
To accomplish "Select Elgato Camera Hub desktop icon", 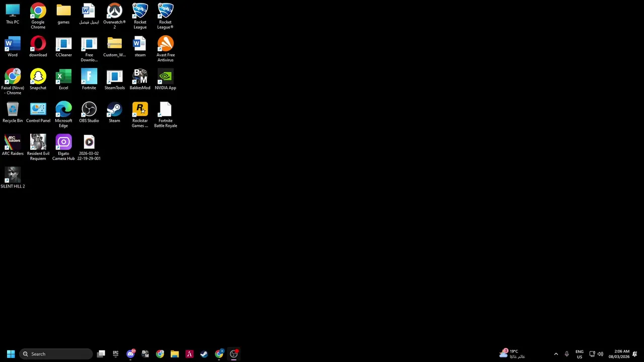I will pyautogui.click(x=63, y=148).
